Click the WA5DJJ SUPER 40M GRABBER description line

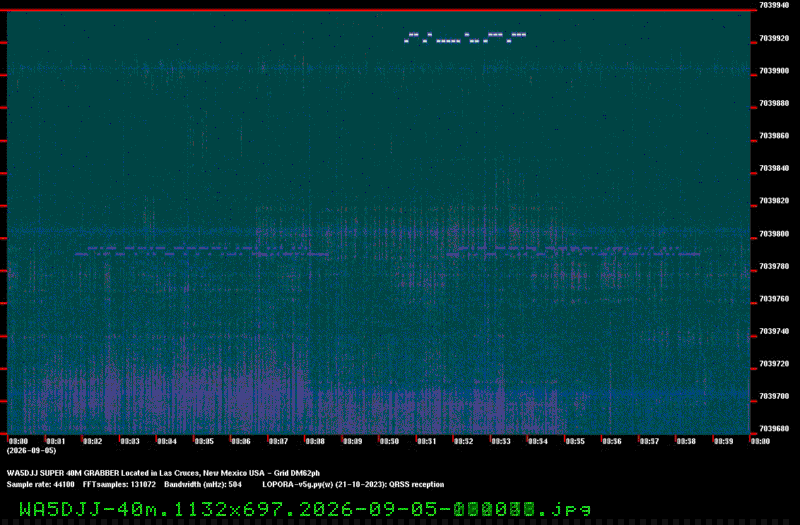point(163,473)
